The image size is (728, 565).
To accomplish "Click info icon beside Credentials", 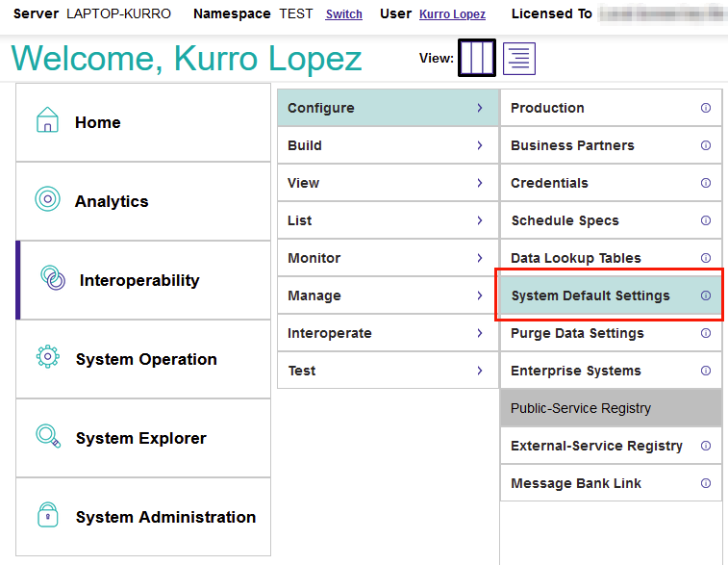I will pyautogui.click(x=706, y=183).
